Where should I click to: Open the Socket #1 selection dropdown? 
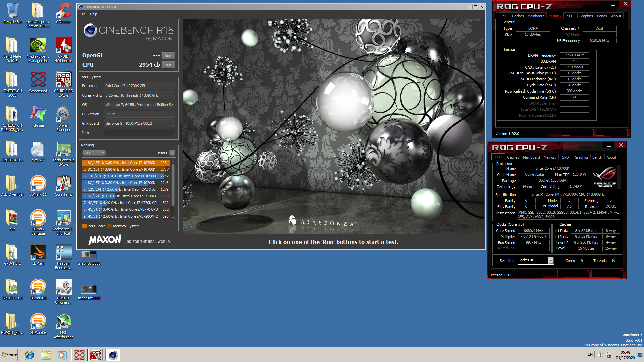[536, 260]
